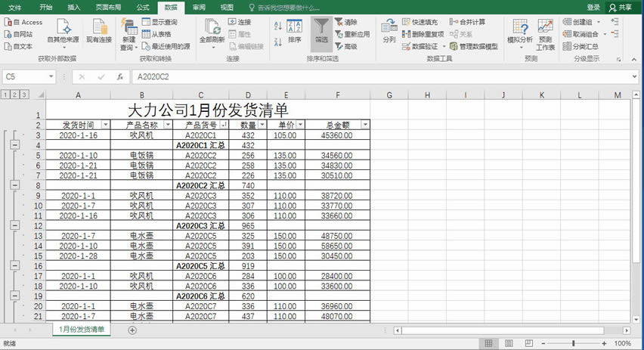Collapse the A2020C3 汇总 group (row 12)
The height and width of the screenshot is (350, 644).
coord(15,225)
